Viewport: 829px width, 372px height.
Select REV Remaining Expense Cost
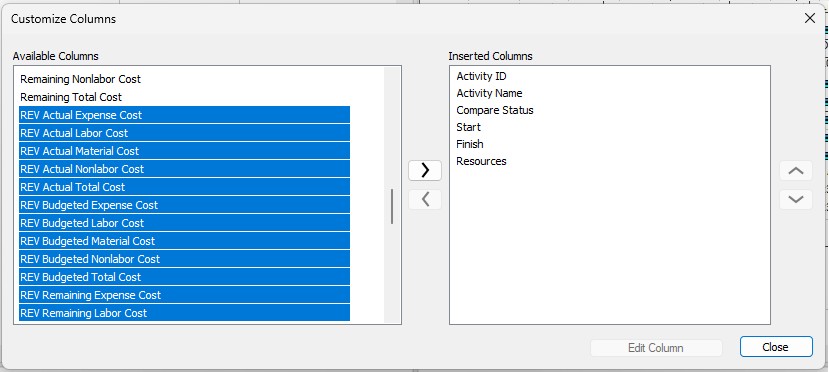(185, 294)
